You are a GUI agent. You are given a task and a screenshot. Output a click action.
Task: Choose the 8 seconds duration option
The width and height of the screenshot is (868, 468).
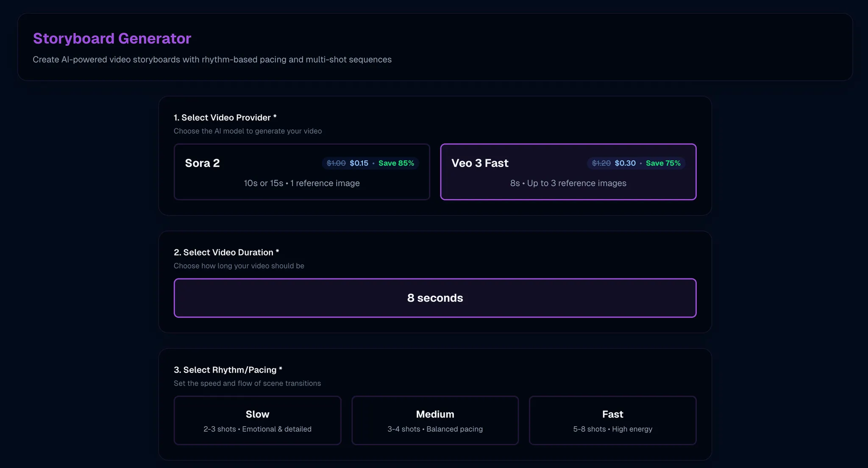(435, 298)
